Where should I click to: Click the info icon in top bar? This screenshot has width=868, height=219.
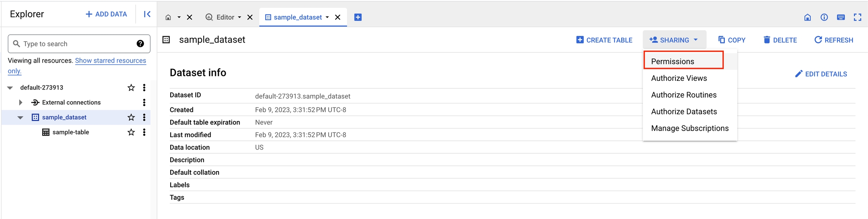(x=824, y=17)
